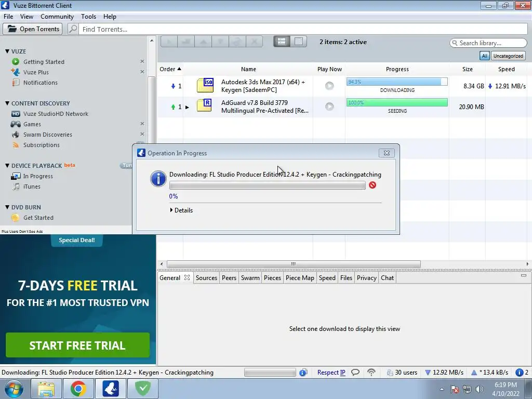
Task: Open Getting Started in sidebar
Action: 44,62
